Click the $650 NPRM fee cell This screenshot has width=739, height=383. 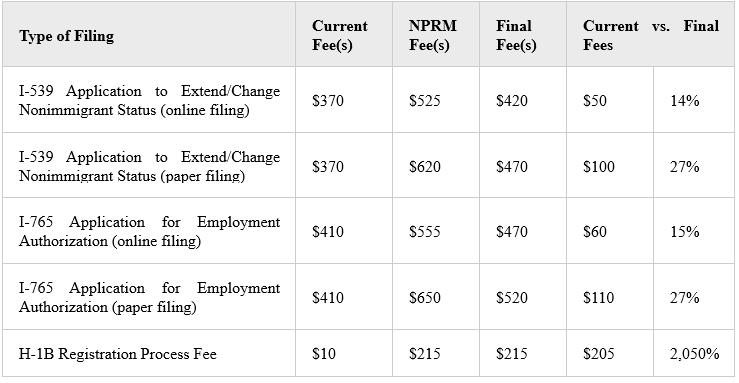tap(436, 297)
